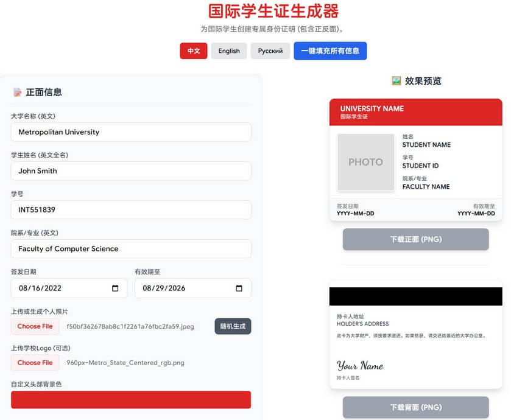Choose File for personal photo upload

click(35, 326)
